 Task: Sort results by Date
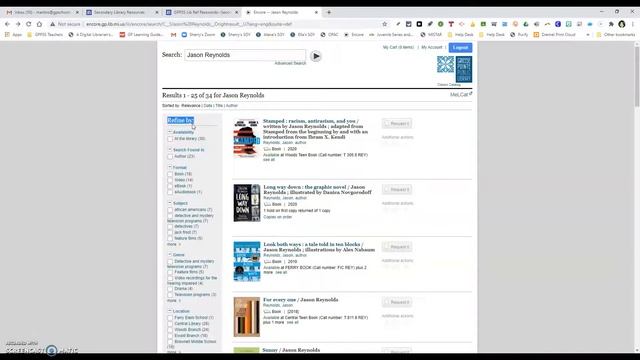tap(208, 106)
